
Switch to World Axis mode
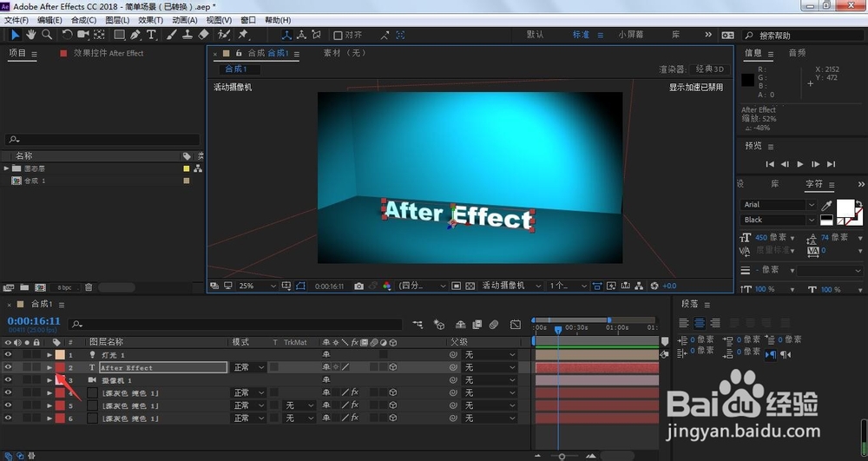[301, 35]
